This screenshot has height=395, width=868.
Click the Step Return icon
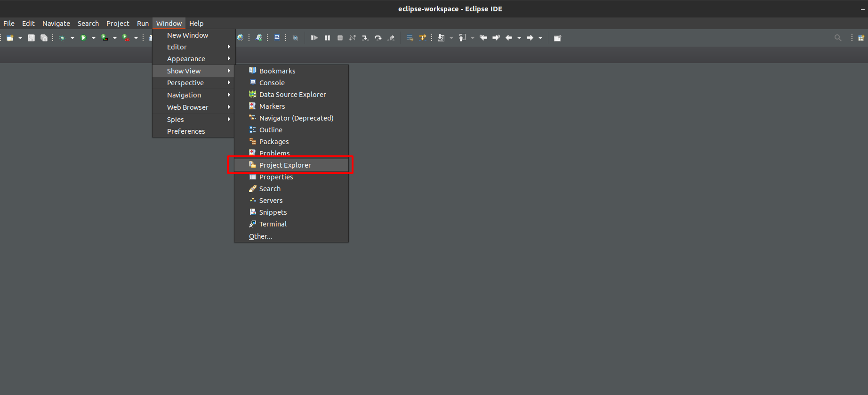(391, 38)
